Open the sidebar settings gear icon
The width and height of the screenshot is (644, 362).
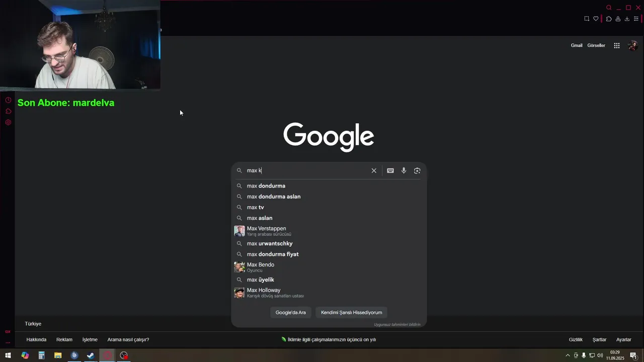8,122
